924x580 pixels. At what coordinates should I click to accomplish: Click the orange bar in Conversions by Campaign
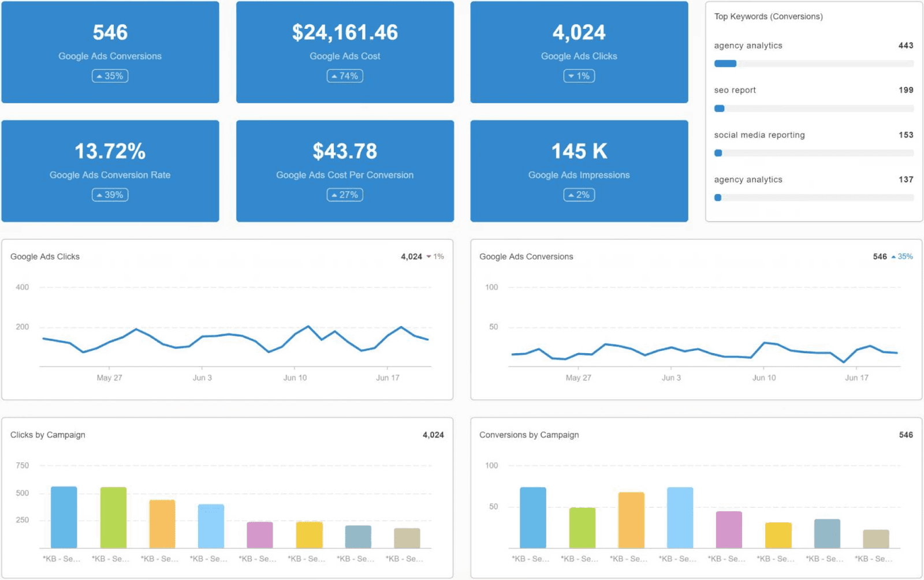click(x=631, y=520)
